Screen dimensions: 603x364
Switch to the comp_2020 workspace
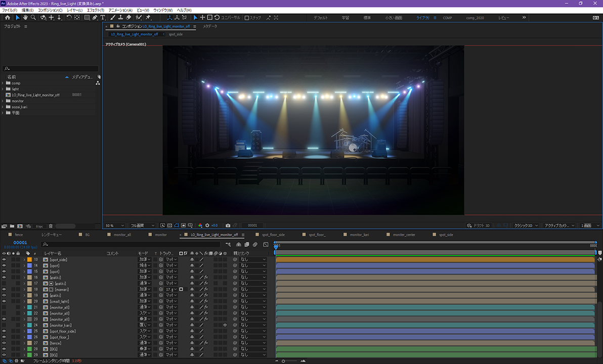[475, 18]
